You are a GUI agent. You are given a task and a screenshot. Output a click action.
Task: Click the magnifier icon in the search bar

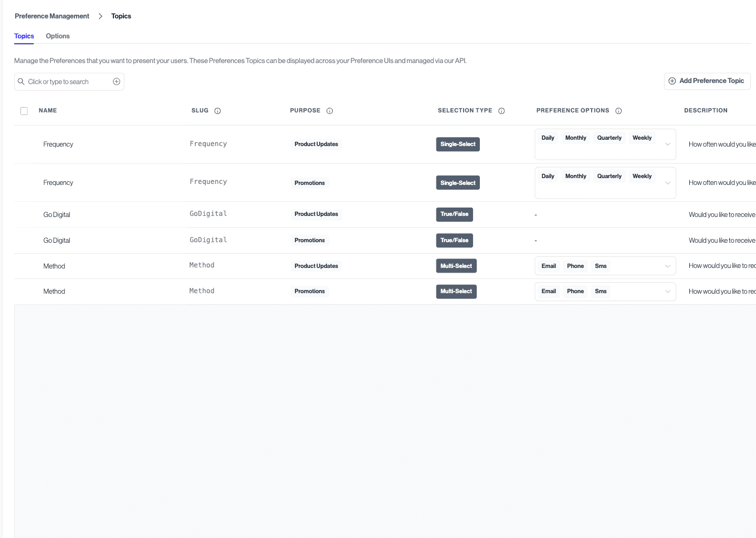(21, 81)
